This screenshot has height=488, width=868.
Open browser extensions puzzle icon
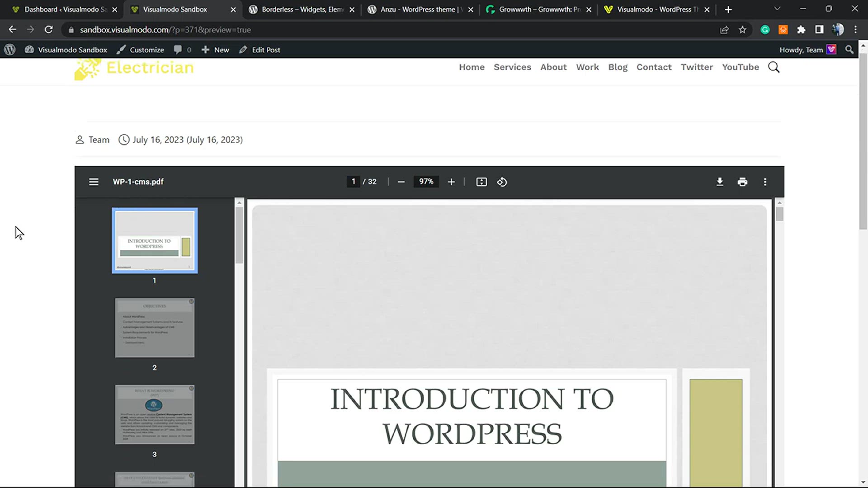[x=801, y=29]
